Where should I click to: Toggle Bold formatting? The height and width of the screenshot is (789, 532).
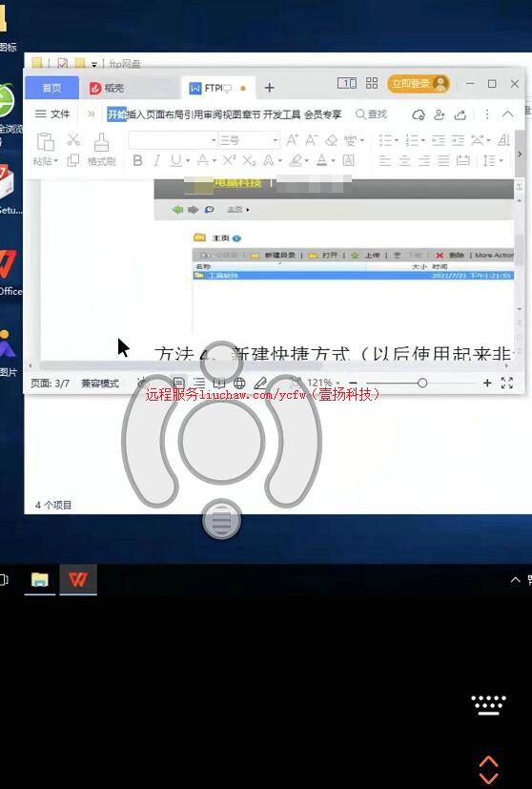click(137, 160)
